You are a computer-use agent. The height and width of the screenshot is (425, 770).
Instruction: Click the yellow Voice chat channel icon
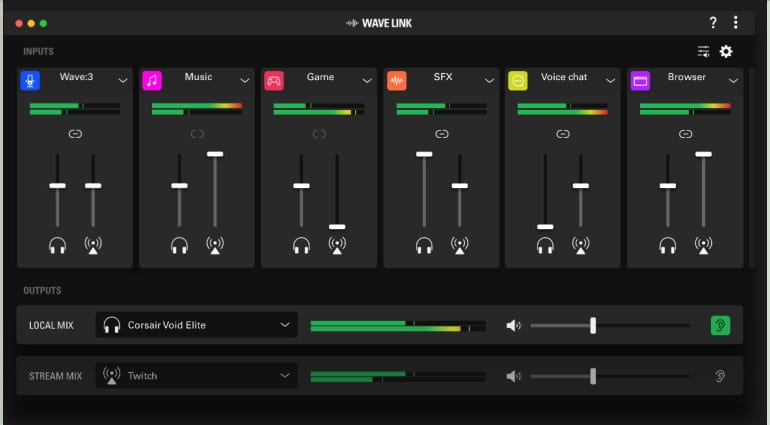click(x=518, y=81)
